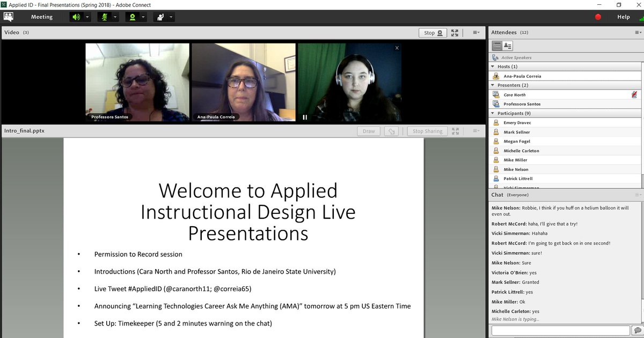This screenshot has width=644, height=338.
Task: Open the Meeting menu
Action: (x=42, y=17)
